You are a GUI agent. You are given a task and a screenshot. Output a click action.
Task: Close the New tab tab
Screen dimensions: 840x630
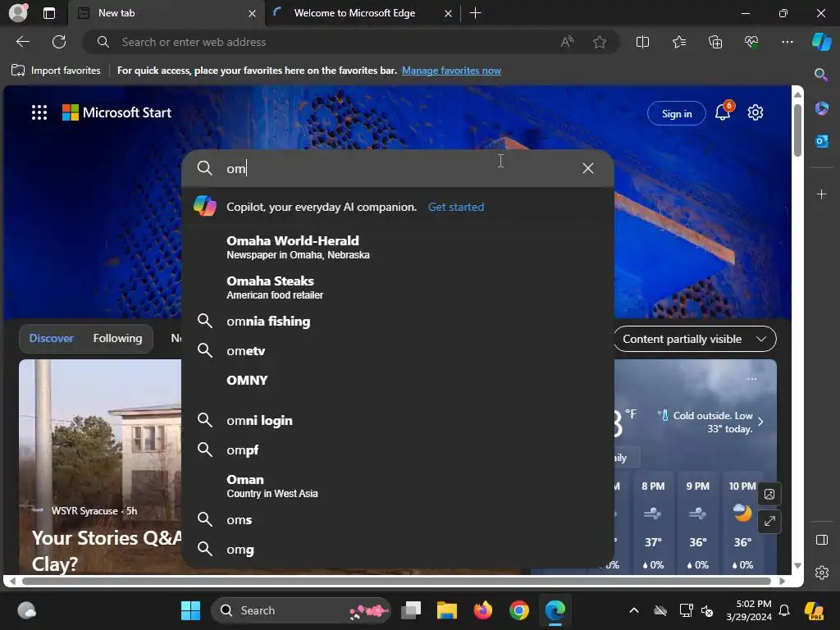click(x=252, y=13)
